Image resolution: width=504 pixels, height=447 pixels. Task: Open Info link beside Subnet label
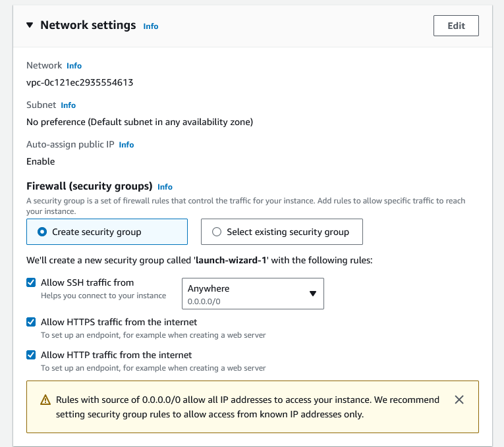[x=68, y=105]
